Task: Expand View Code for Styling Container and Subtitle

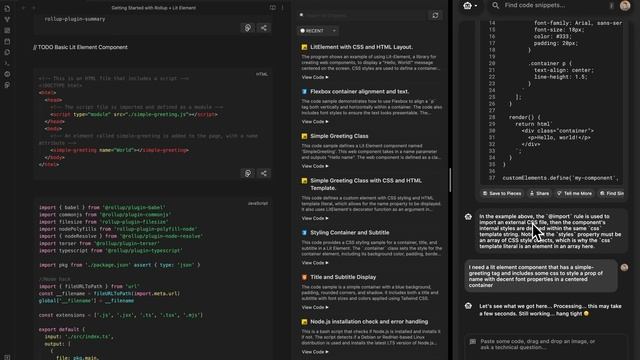Action: (x=315, y=263)
